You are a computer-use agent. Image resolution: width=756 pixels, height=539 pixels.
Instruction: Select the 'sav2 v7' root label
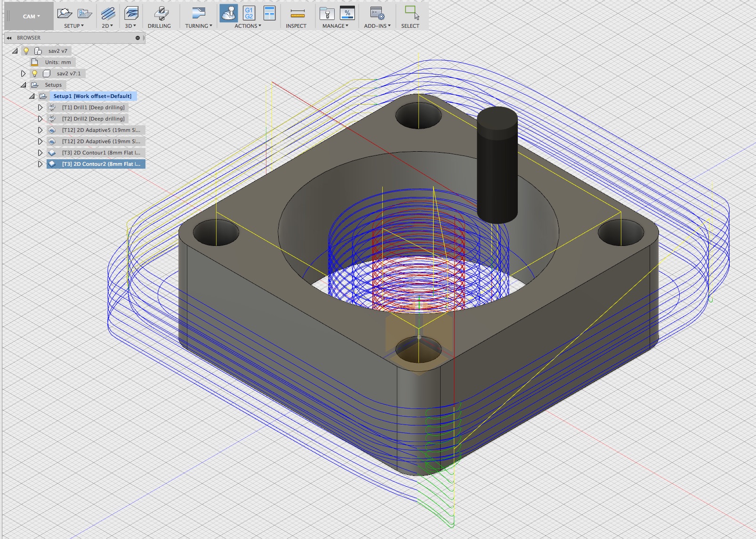pyautogui.click(x=58, y=51)
